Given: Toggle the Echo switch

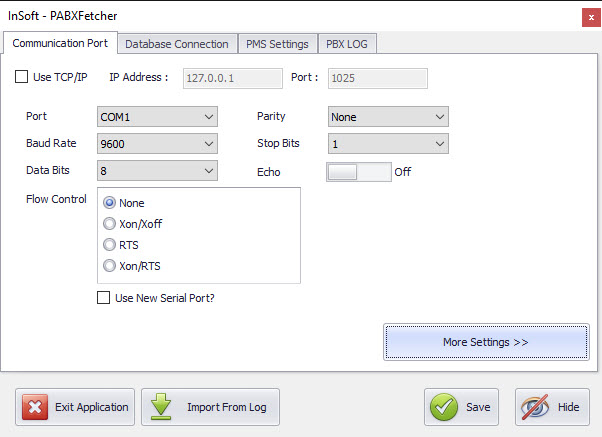Looking at the screenshot, I should pos(358,171).
